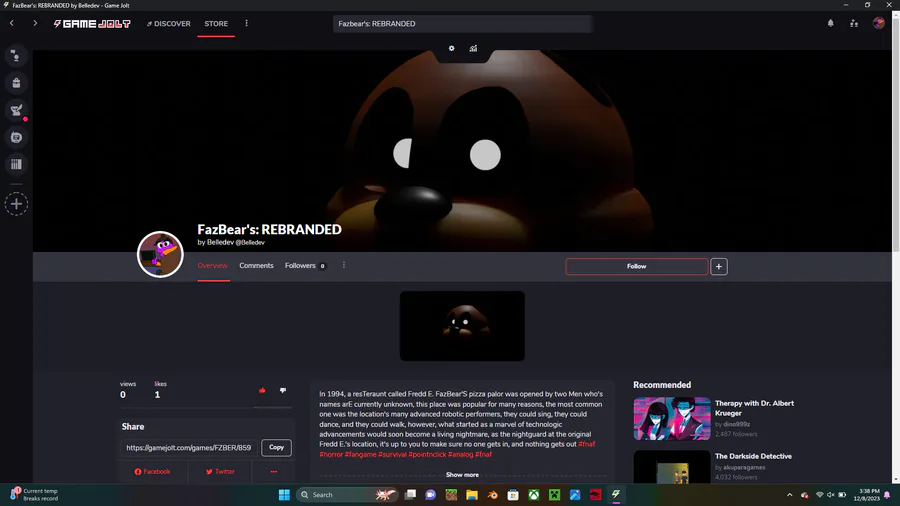Select the Comments tab

click(x=256, y=266)
